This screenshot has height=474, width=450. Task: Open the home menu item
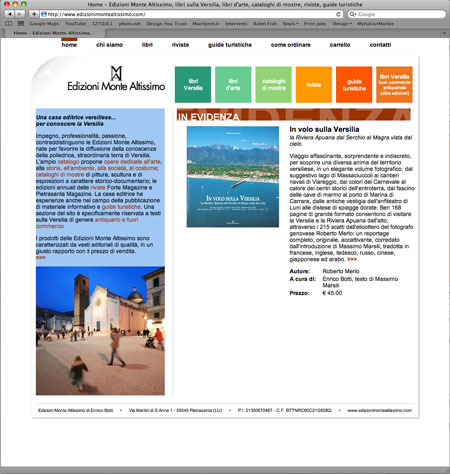(x=69, y=45)
